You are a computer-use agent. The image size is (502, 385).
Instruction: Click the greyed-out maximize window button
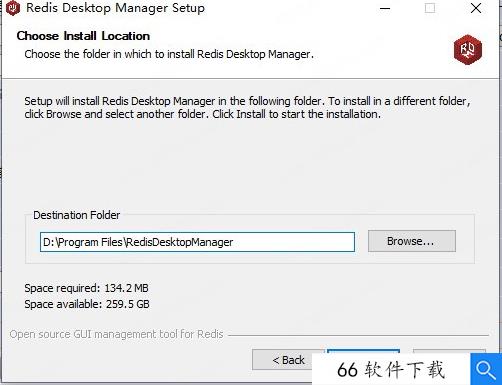coord(430,8)
